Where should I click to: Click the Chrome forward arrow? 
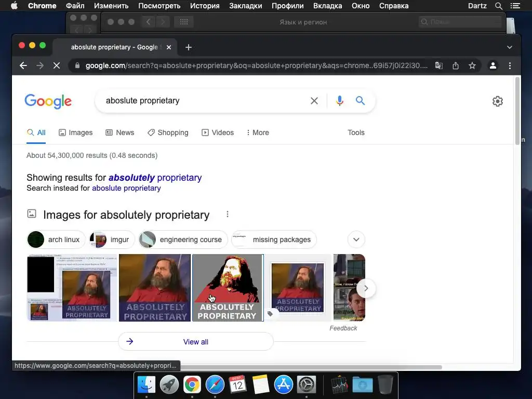click(x=40, y=65)
